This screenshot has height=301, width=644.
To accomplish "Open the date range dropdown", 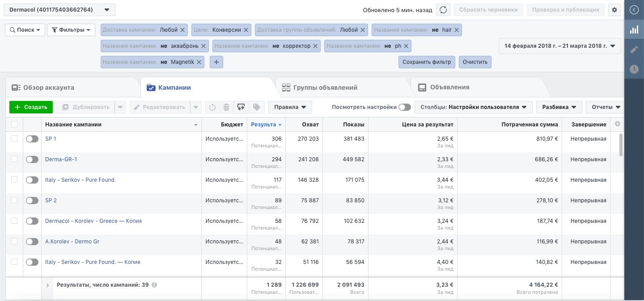I will pos(559,46).
